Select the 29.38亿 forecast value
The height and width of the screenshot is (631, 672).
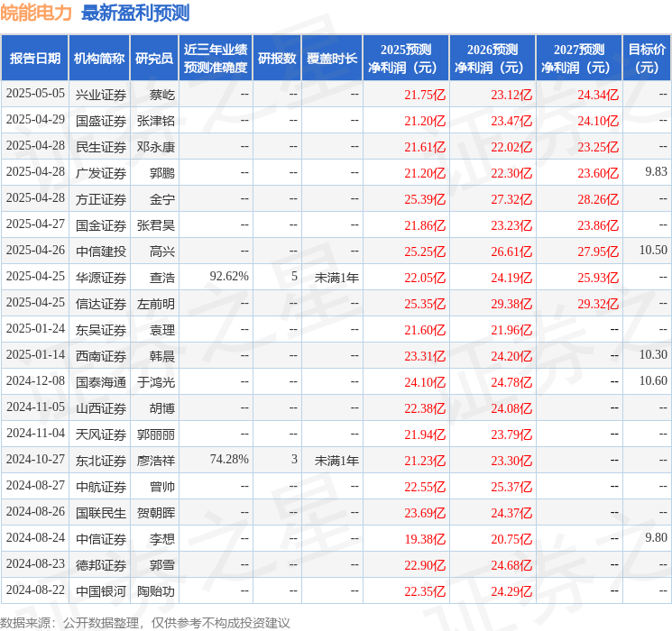[511, 304]
